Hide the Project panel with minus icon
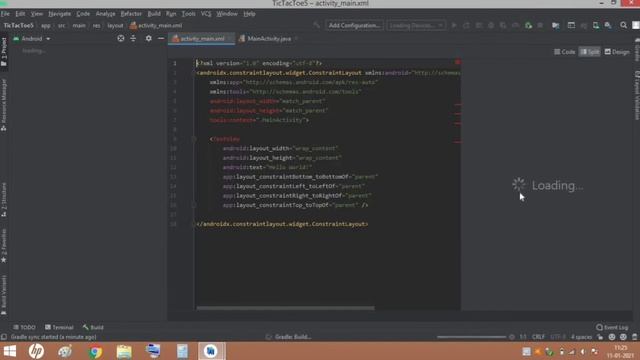 tap(161, 38)
